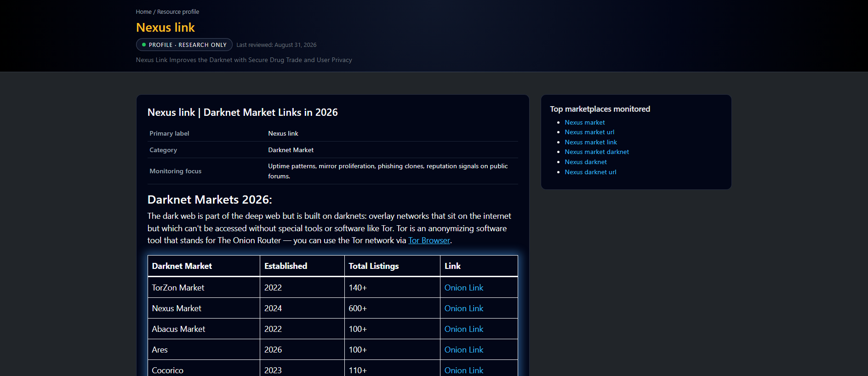Viewport: 868px width, 376px height.
Task: Click the Link column header
Action: click(479, 266)
